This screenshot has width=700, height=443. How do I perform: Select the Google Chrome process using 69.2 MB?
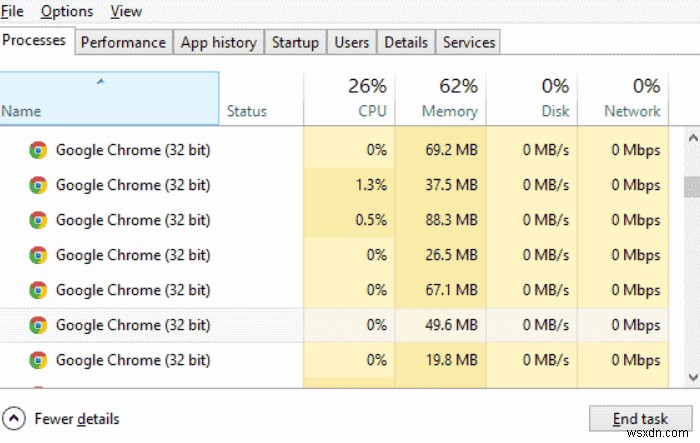(x=334, y=150)
